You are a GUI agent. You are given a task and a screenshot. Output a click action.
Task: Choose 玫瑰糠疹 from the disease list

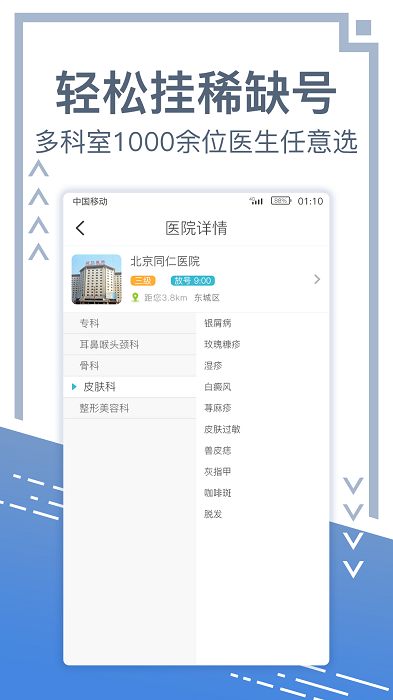tap(222, 345)
